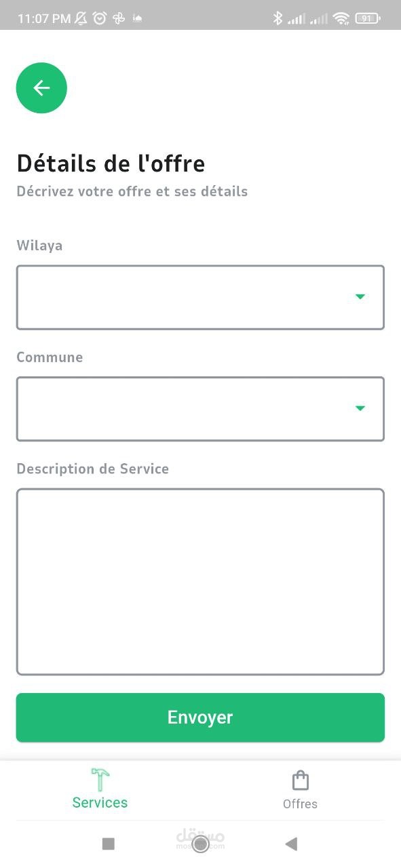Image resolution: width=401 pixels, height=868 pixels.
Task: Expand Wilaya using its green arrow
Action: pos(360,296)
